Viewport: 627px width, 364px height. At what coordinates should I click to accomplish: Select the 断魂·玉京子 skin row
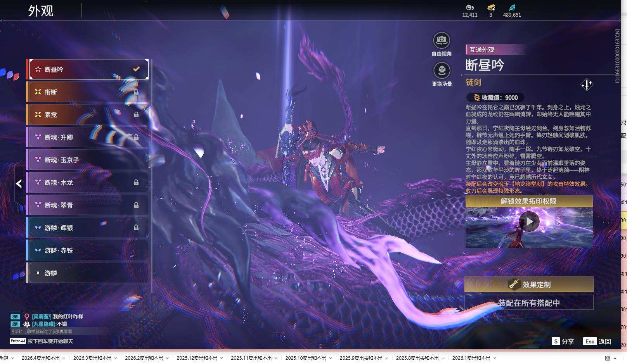click(88, 160)
